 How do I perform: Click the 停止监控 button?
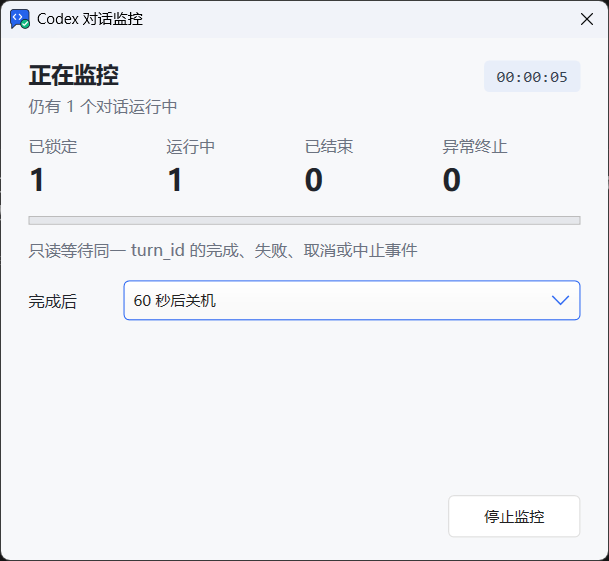pyautogui.click(x=514, y=516)
